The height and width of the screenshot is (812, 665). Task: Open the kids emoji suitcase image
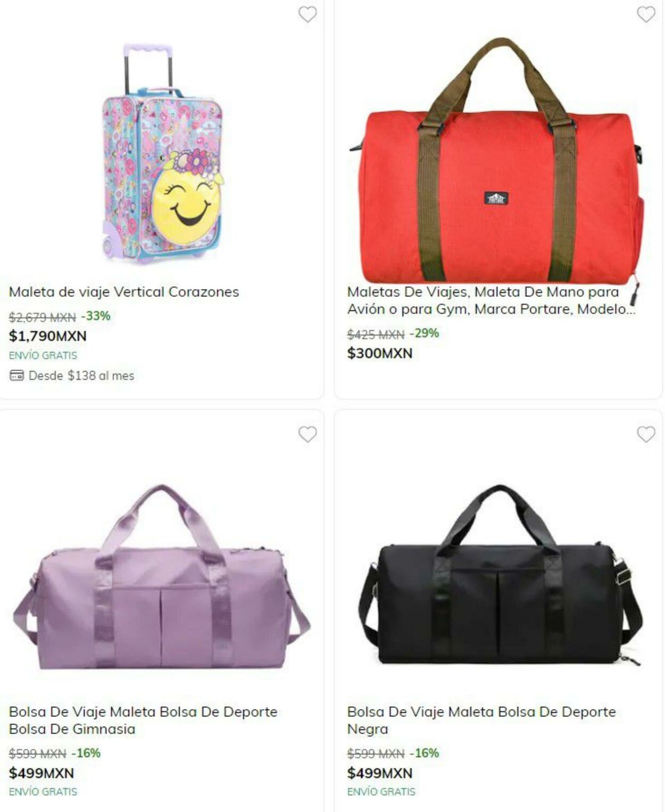click(x=162, y=154)
